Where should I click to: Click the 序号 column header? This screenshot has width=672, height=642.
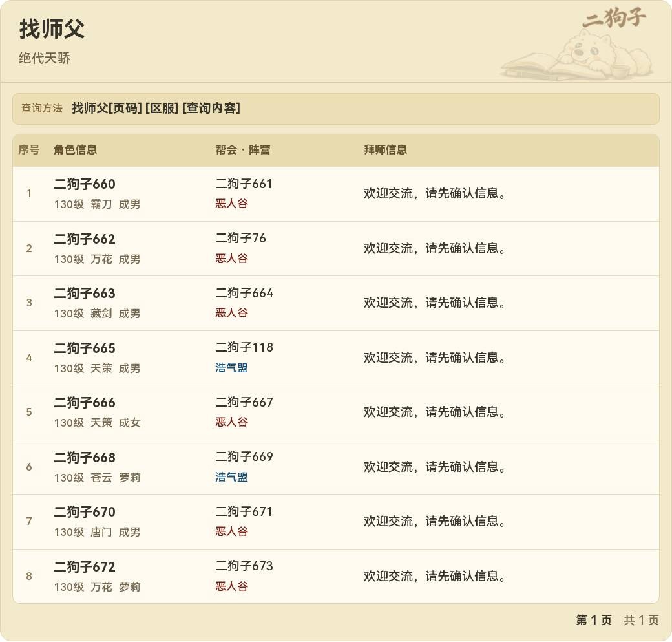28,150
